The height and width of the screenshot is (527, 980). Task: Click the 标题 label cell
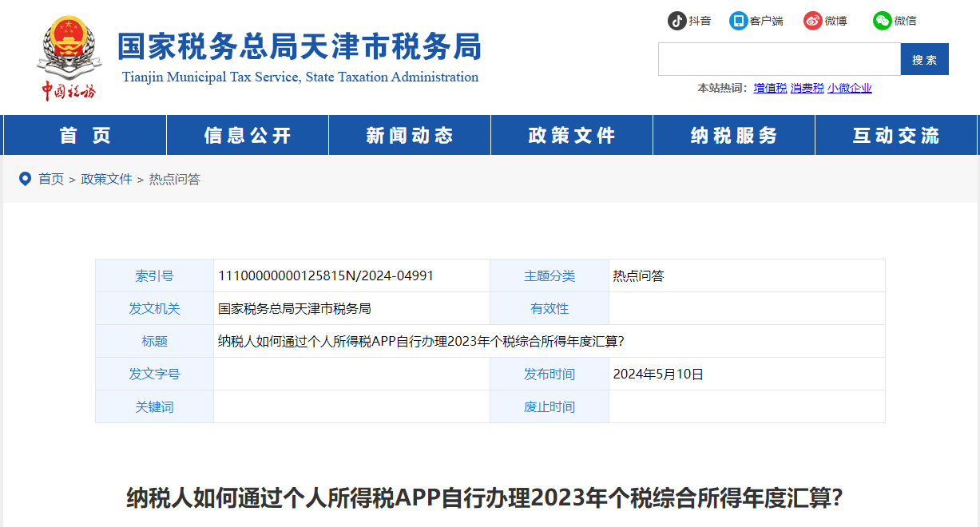(154, 341)
